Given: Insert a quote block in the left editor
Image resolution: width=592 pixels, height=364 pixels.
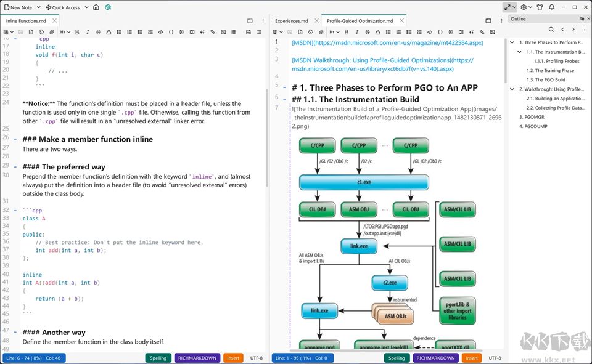Looking at the screenshot, I should point(202,32).
